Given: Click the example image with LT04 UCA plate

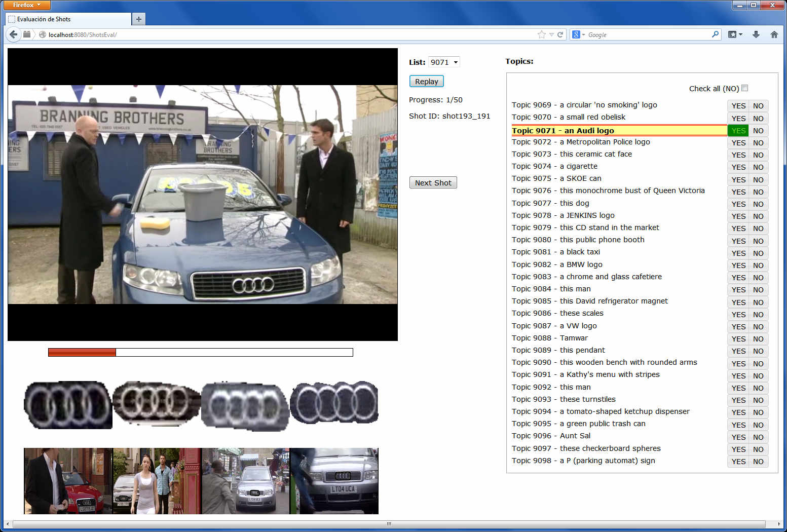Looking at the screenshot, I should coord(334,481).
